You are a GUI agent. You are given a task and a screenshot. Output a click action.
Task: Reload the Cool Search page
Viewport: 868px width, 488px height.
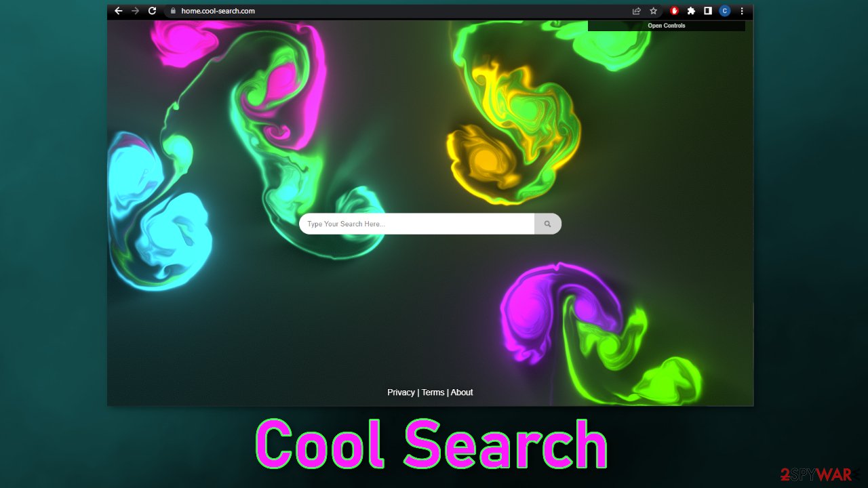tap(152, 11)
